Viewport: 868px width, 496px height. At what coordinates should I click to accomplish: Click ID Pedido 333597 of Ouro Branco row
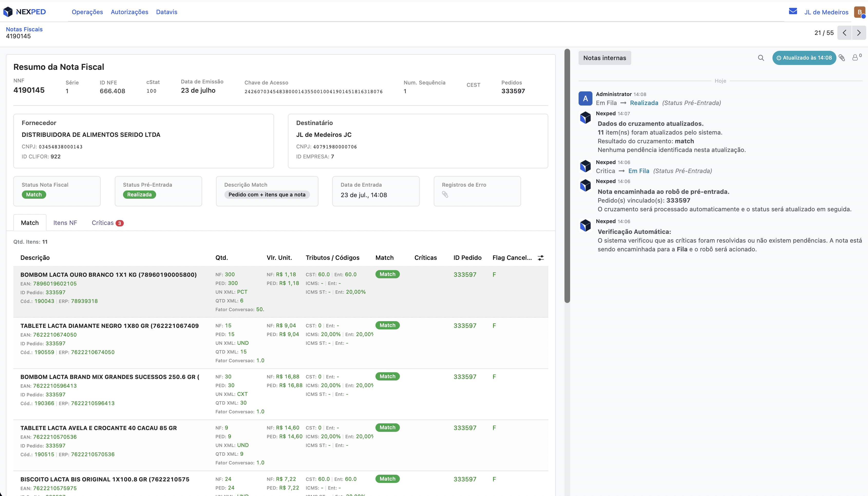465,275
